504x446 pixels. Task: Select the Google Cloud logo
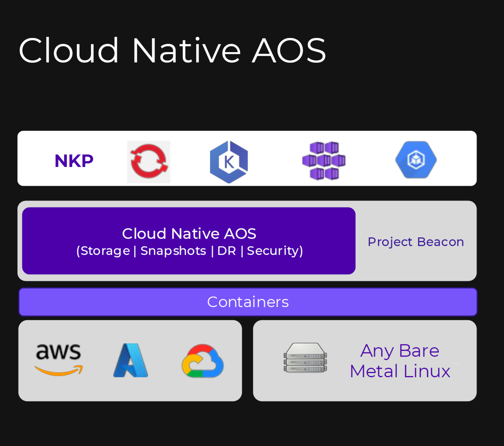click(x=203, y=361)
